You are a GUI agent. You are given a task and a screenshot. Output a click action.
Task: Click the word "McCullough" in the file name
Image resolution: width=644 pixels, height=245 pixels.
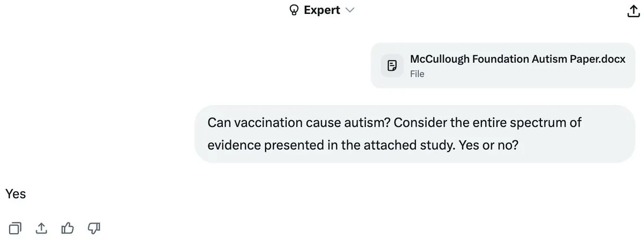point(440,60)
